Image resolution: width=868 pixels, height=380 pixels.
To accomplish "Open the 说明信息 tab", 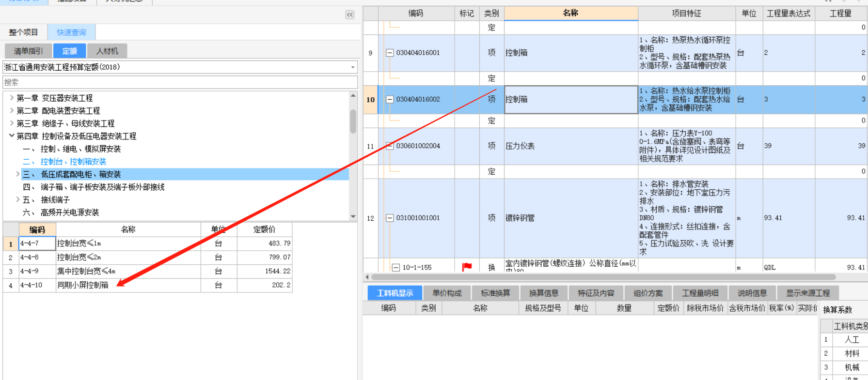I will [x=752, y=293].
